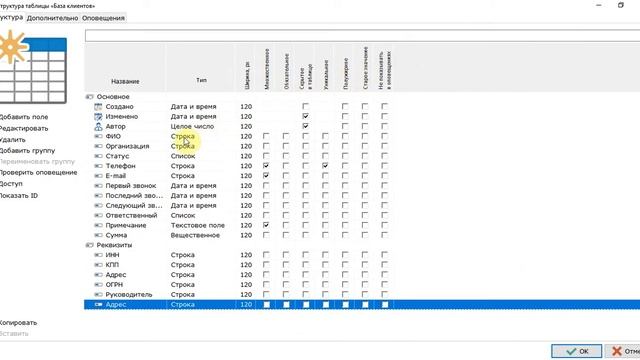640x360 pixels.
Task: Click the field icon beside Руководитель
Action: coord(98,295)
